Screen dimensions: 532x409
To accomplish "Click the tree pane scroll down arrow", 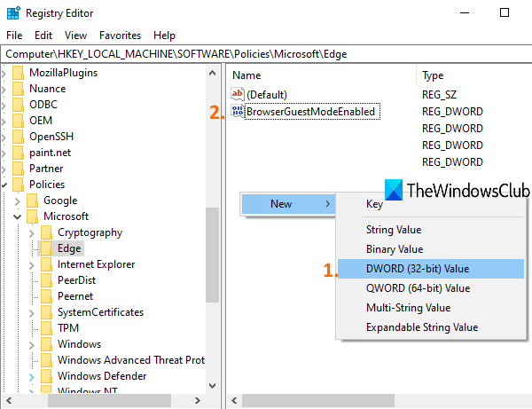I will coord(213,386).
